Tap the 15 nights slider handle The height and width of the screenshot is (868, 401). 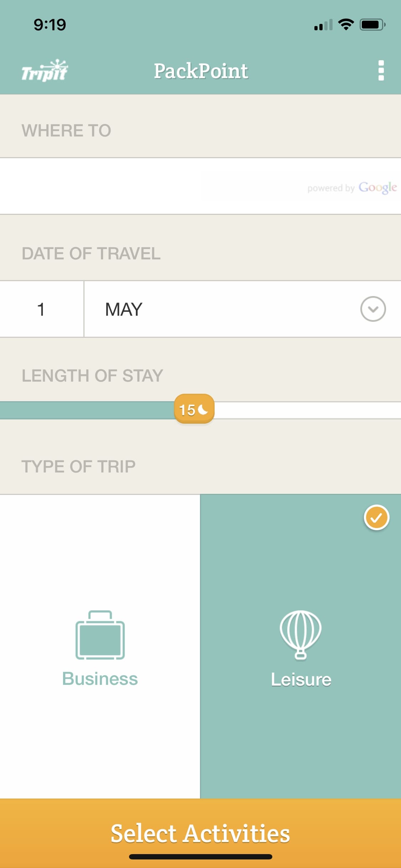click(194, 410)
